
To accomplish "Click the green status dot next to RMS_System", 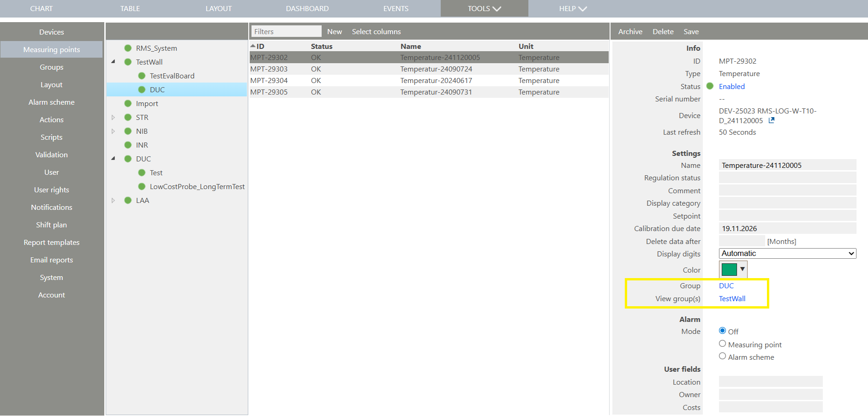I will [x=127, y=48].
